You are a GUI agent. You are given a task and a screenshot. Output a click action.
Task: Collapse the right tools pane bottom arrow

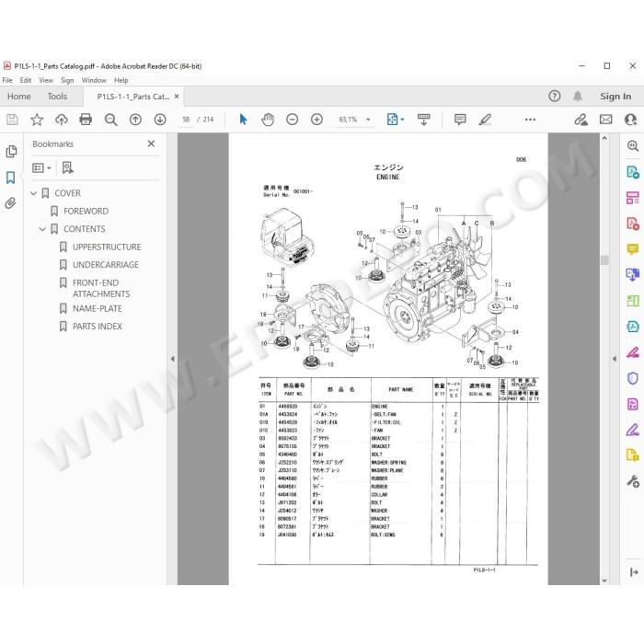(x=634, y=572)
